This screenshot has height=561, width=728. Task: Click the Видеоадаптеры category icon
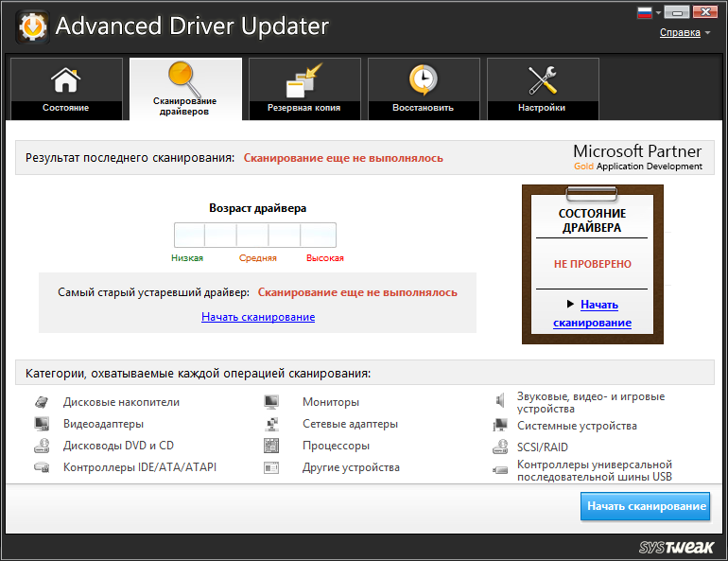pyautogui.click(x=42, y=424)
